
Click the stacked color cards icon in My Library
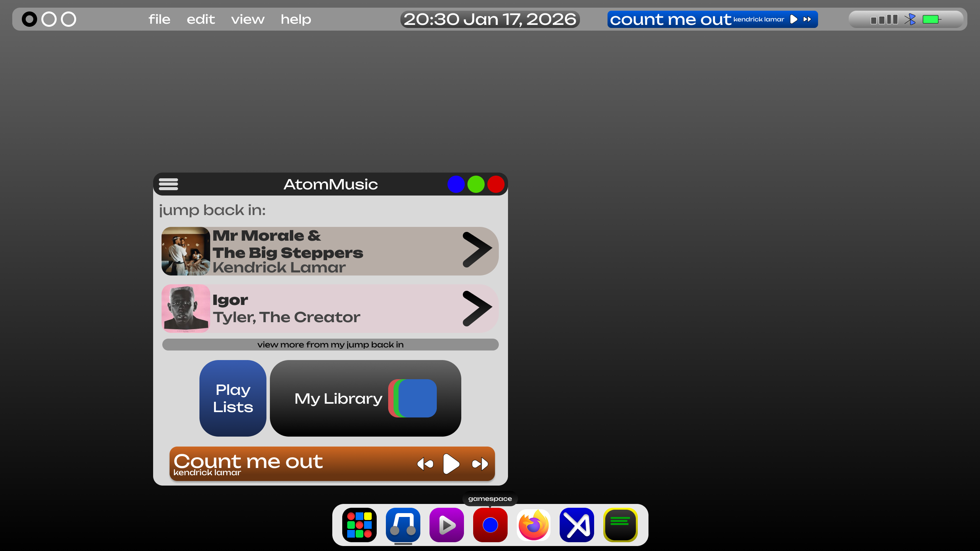point(412,398)
